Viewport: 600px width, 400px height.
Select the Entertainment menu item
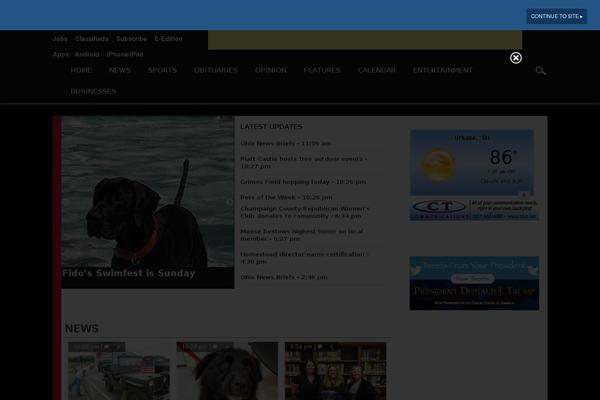[442, 70]
